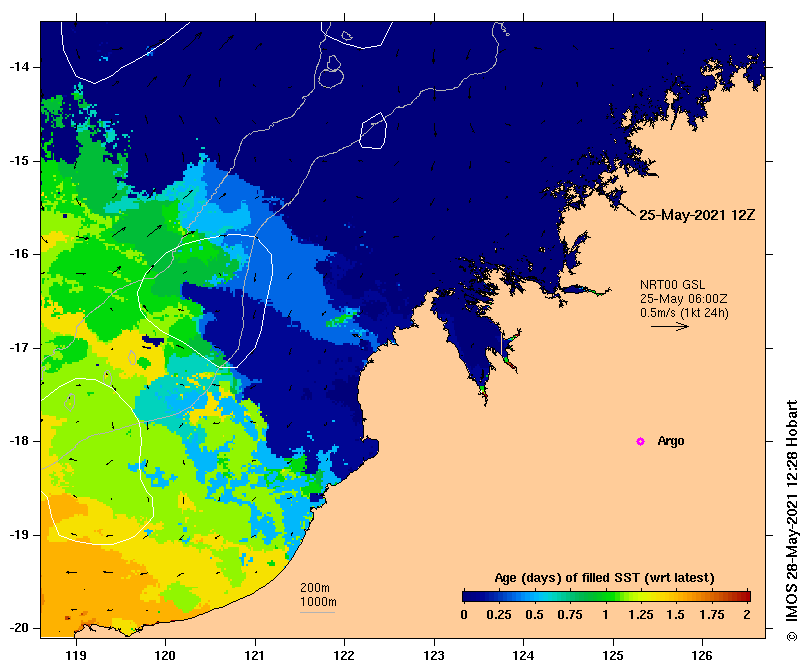Click the 25-May-2021 12Z date label
Image resolution: width=809 pixels, height=672 pixels.
(x=697, y=215)
